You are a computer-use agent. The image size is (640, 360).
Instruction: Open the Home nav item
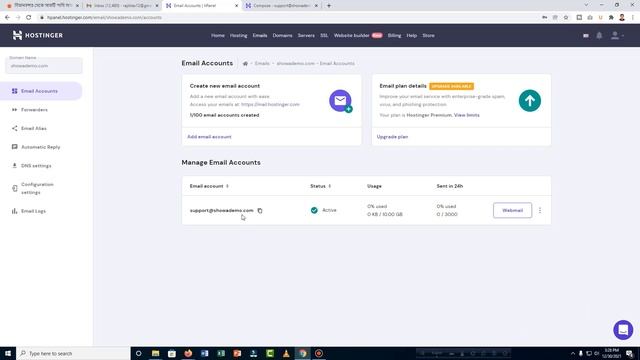(218, 36)
